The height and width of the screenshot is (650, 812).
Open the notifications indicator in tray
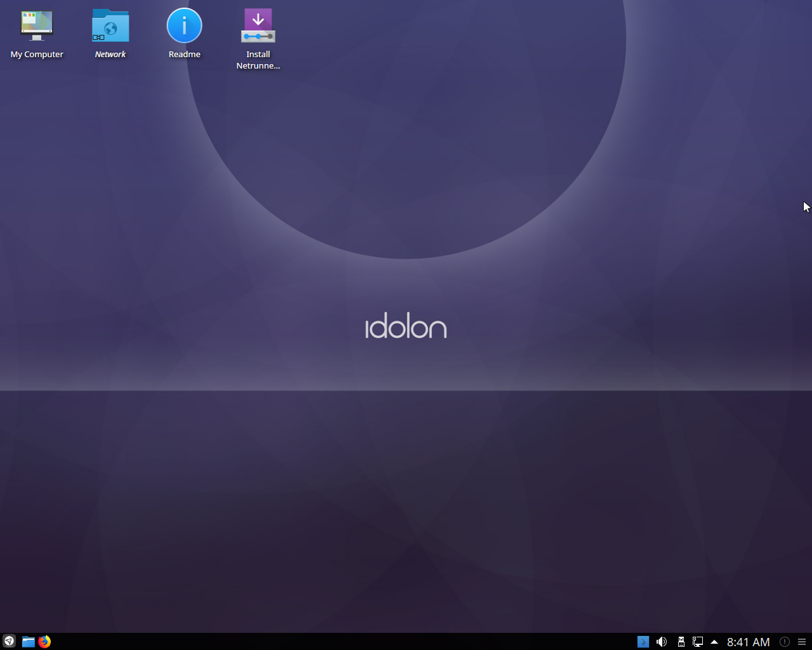(x=785, y=642)
